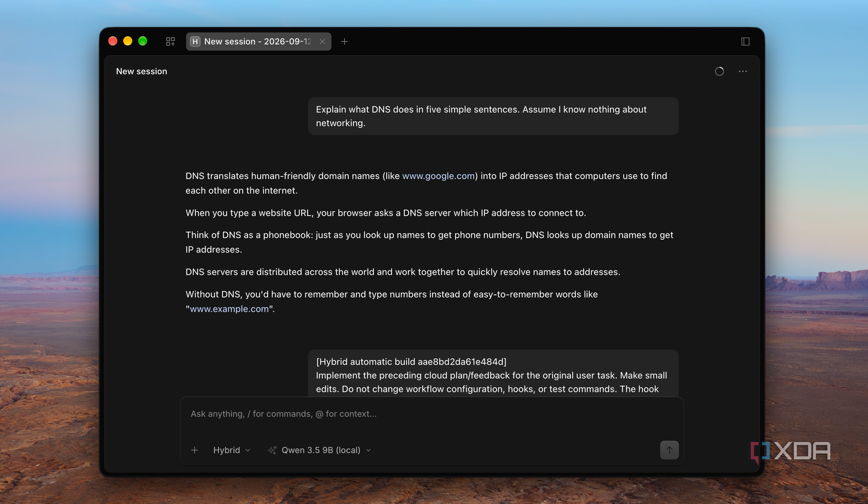Viewport: 868px width, 504px height.
Task: Open the Qwen 3.5 9B model dropdown
Action: pyautogui.click(x=326, y=450)
